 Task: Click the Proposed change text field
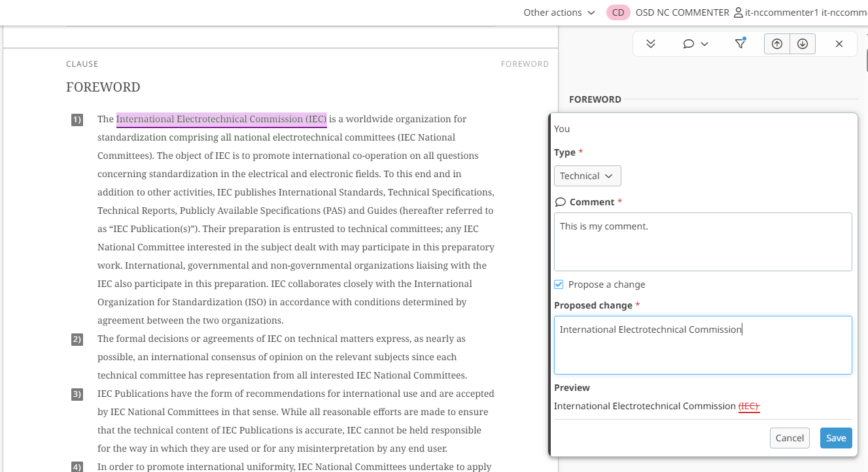(703, 345)
